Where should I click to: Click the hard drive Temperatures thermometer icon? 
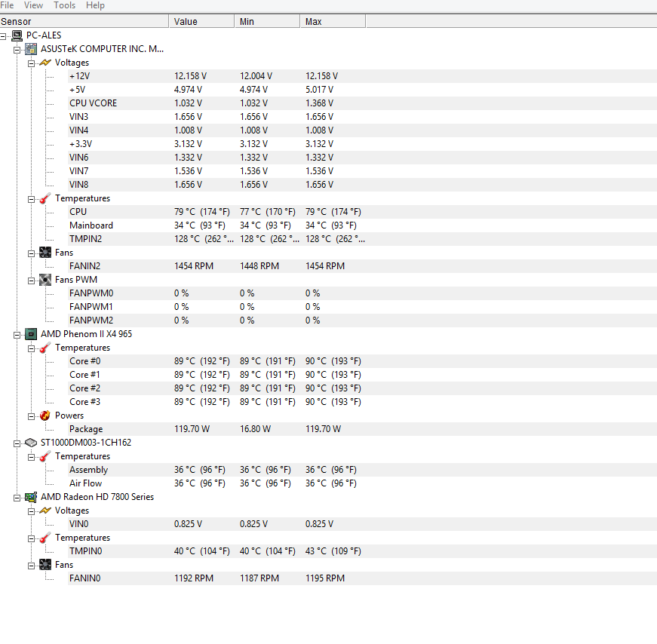(45, 456)
